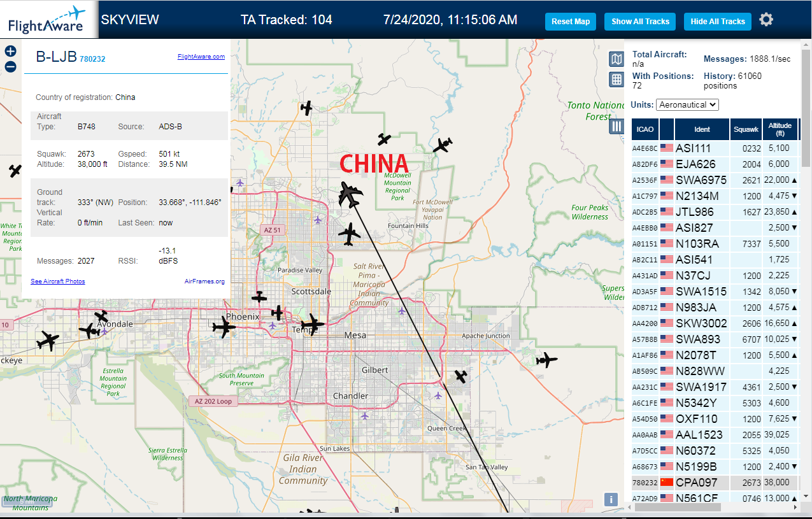Select the AAL1523 aircraft row
Screen dimensions: 812x519
(x=715, y=434)
